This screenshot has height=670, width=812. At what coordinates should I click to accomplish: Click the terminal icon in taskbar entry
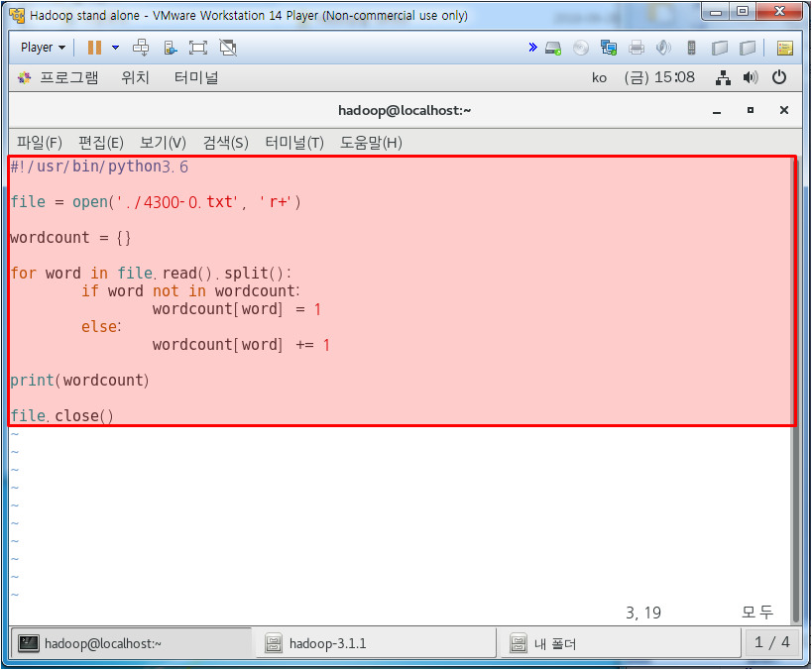[x=29, y=643]
